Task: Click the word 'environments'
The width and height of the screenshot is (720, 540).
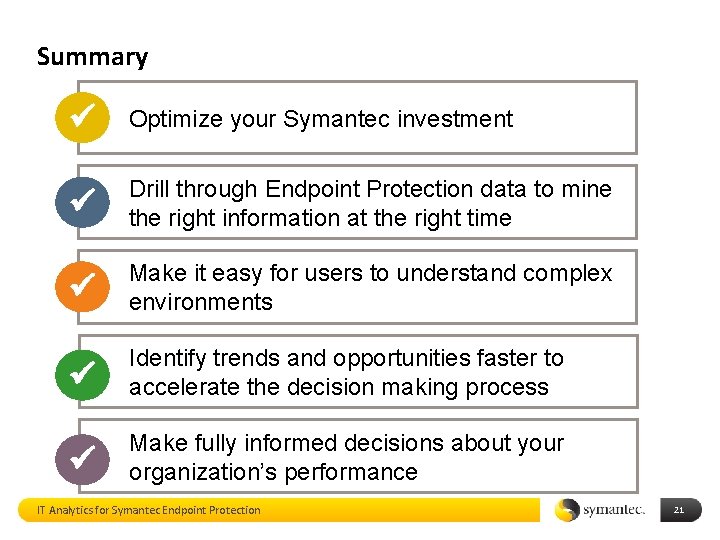Action: [x=200, y=302]
